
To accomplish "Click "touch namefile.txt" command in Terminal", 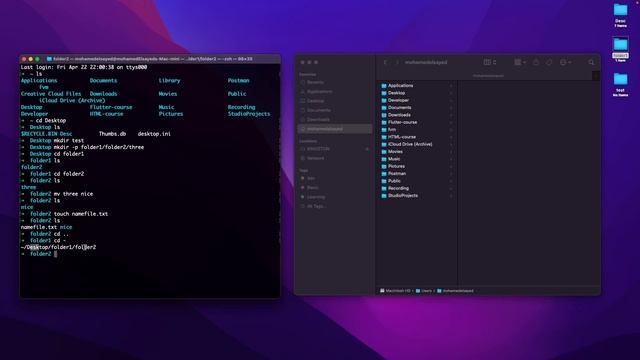I will click(x=81, y=214).
